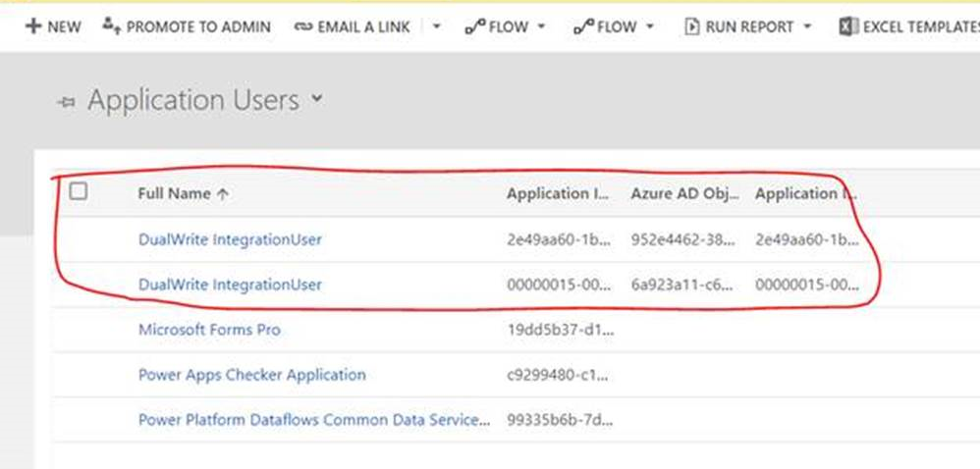
Task: Open Power Apps Checker Application record
Action: point(252,375)
